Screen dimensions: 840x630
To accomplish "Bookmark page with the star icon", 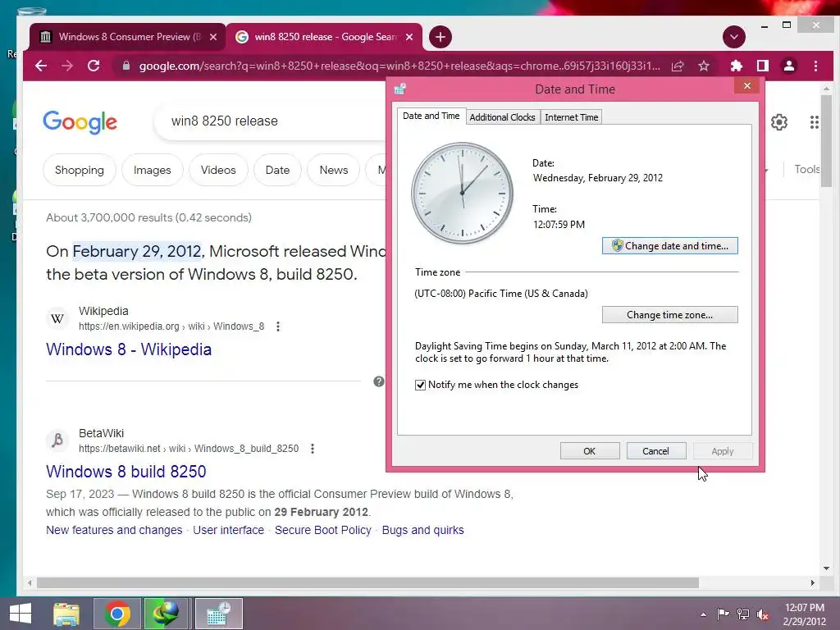I will (704, 66).
